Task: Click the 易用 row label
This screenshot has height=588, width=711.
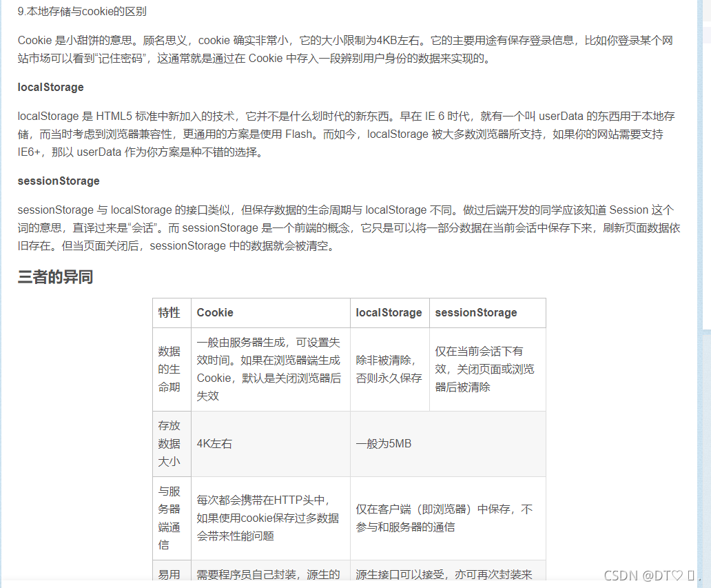Action: [170, 574]
